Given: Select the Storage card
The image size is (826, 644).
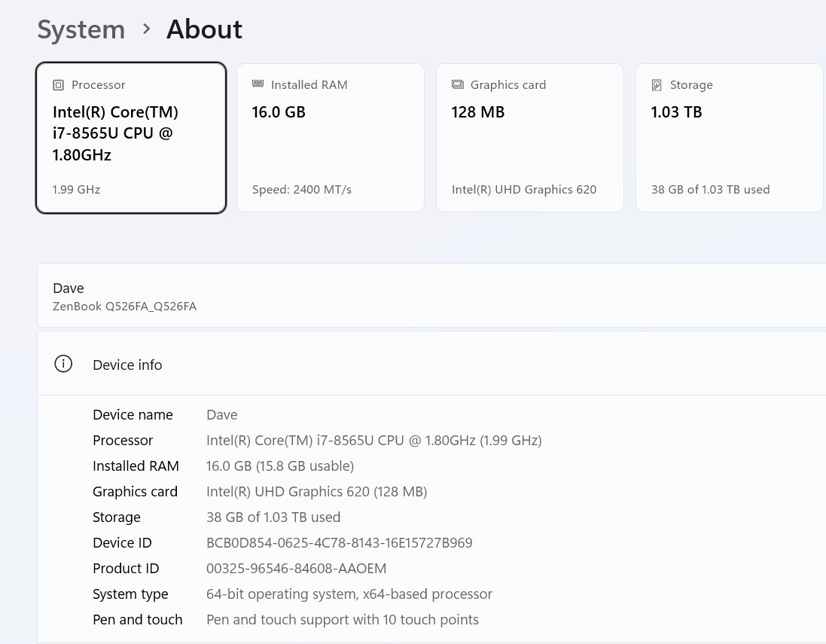Looking at the screenshot, I should pos(730,138).
